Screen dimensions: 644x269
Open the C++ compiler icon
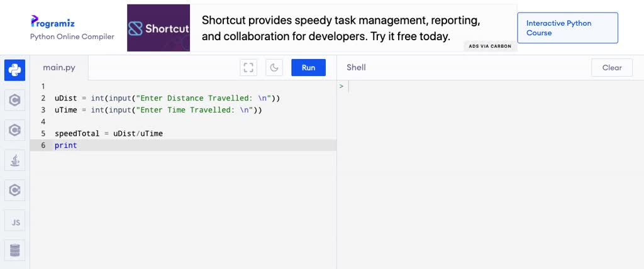(x=15, y=130)
